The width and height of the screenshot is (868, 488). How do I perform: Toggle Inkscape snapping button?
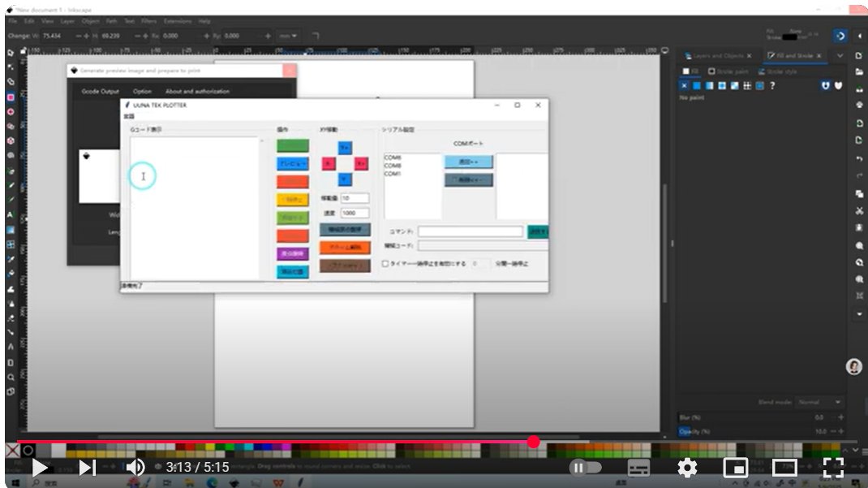click(x=840, y=36)
